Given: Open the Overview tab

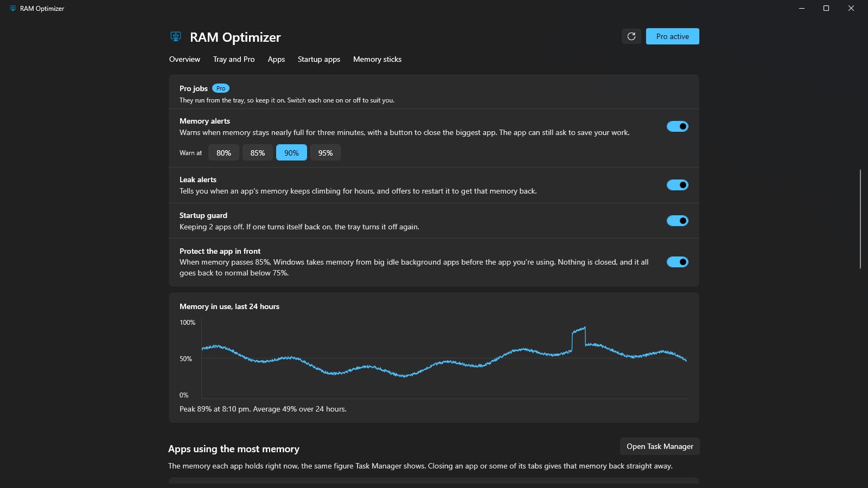Looking at the screenshot, I should [x=184, y=59].
